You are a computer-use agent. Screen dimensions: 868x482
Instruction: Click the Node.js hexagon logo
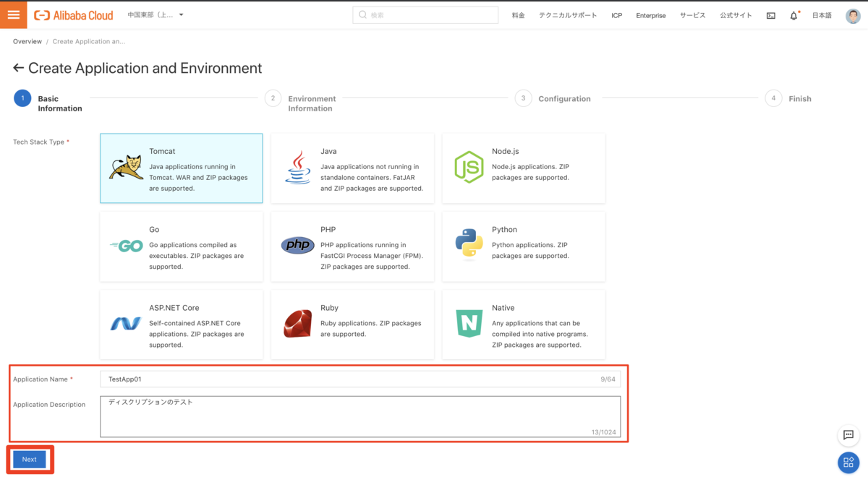469,168
